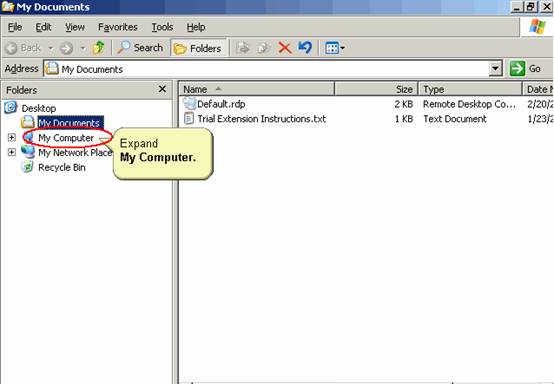
Task: Click the green Go button
Action: click(x=525, y=69)
